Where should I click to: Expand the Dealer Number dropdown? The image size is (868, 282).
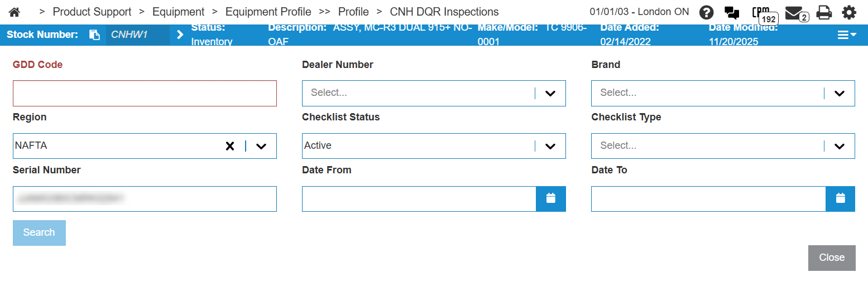click(550, 93)
